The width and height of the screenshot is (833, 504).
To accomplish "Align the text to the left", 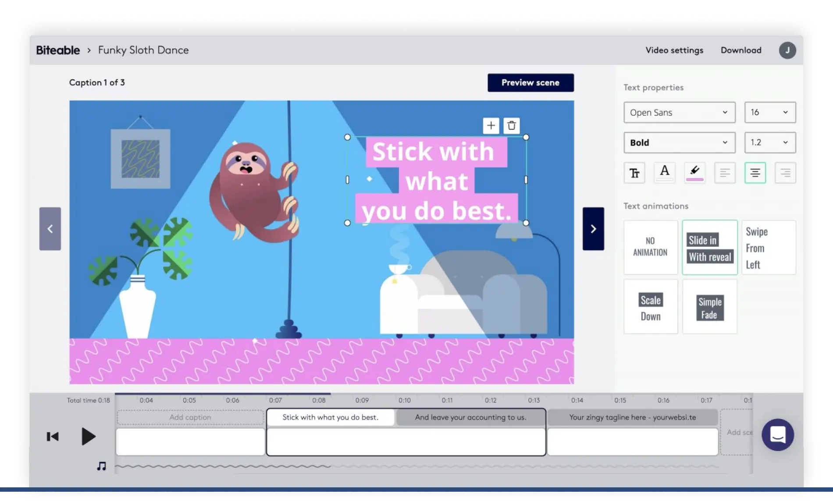I will tap(725, 172).
